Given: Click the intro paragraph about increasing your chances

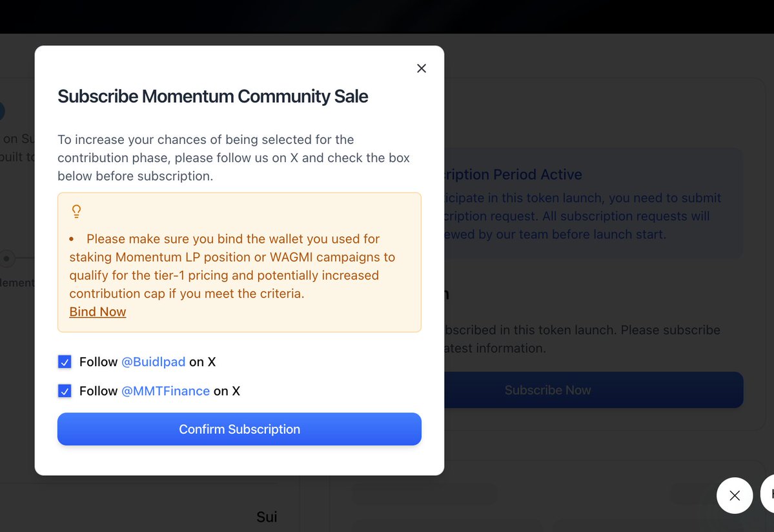Looking at the screenshot, I should 233,158.
